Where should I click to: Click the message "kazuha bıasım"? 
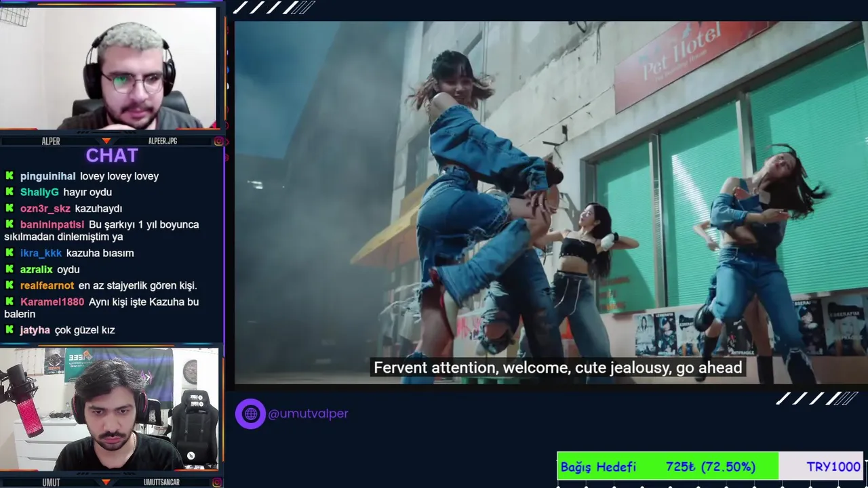(100, 253)
